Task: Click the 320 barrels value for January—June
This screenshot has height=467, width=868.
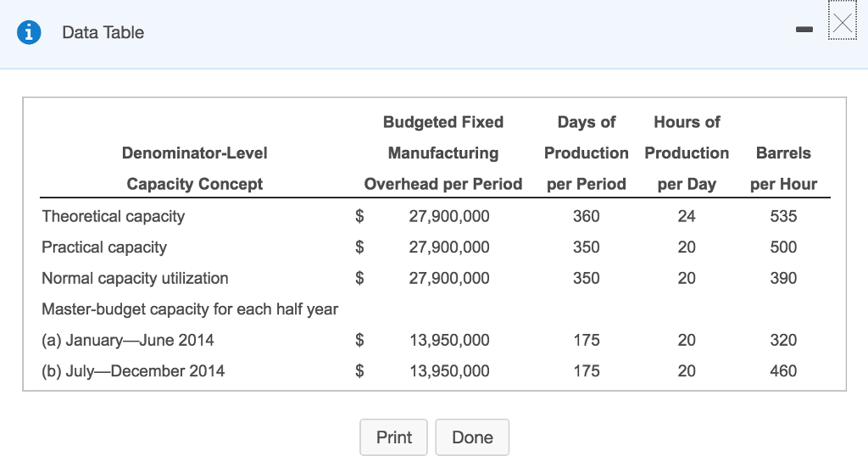Action: (x=783, y=340)
